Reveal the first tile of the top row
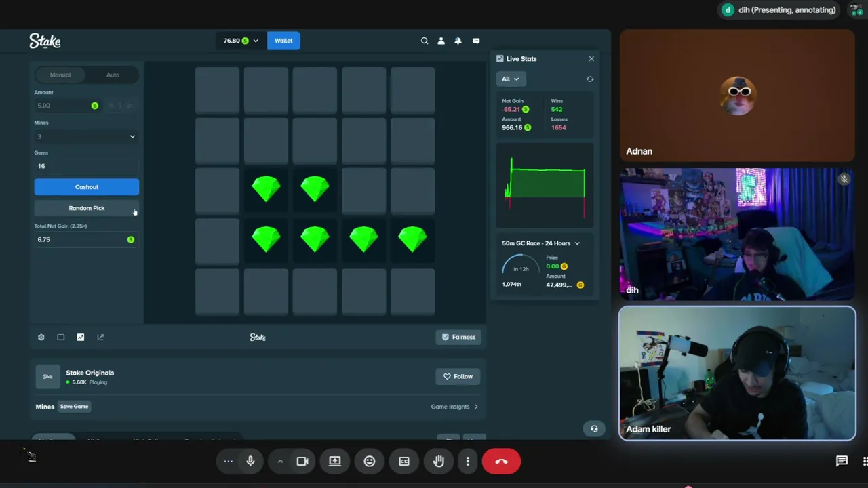Viewport: 868px width, 488px height. pyautogui.click(x=217, y=90)
